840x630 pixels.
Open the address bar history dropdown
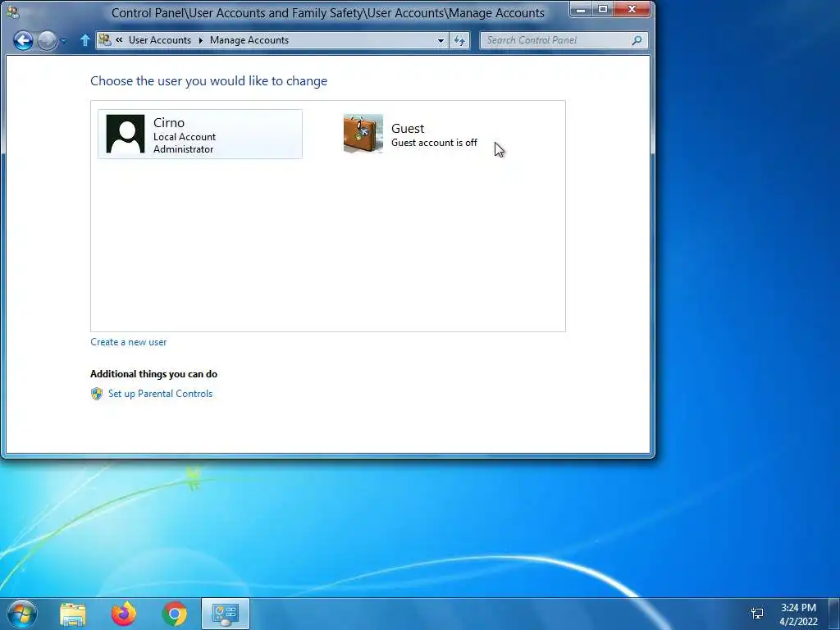[x=441, y=40]
